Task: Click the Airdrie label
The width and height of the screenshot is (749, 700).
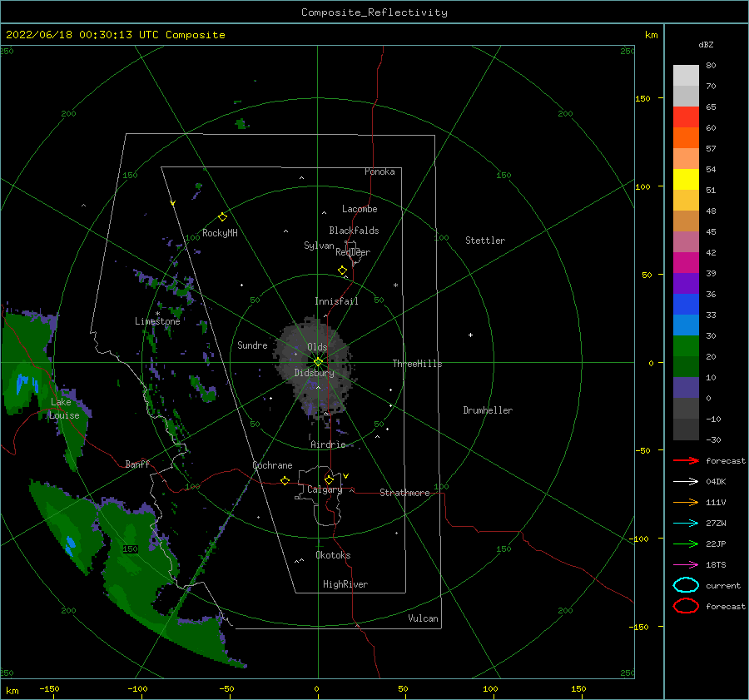Action: pos(328,444)
